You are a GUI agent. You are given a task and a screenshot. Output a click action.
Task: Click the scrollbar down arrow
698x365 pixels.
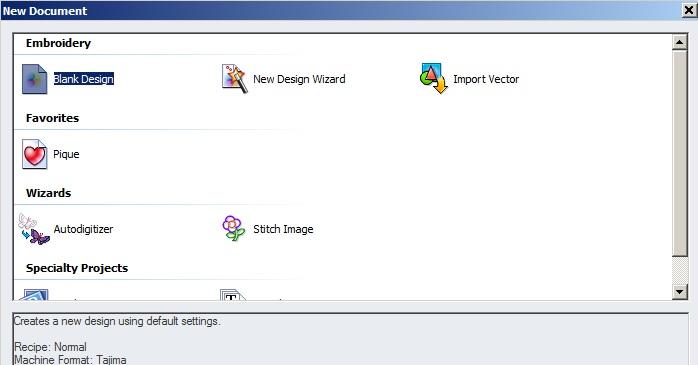pos(680,292)
